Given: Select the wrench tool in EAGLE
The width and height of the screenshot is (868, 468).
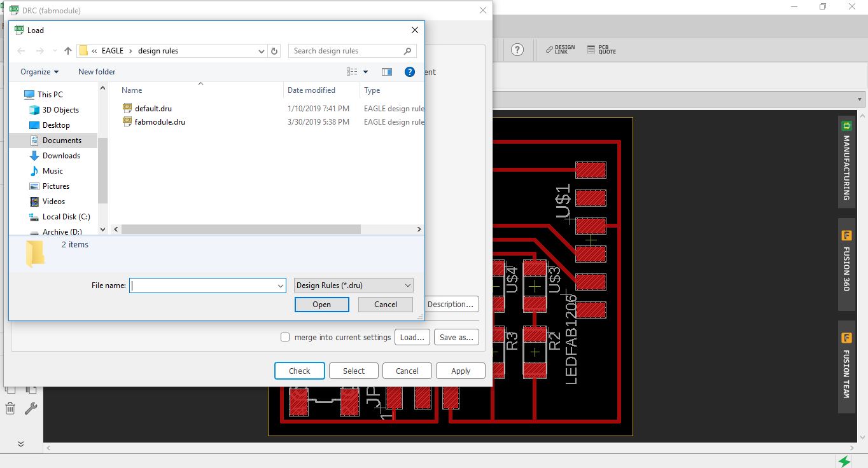Looking at the screenshot, I should [31, 408].
